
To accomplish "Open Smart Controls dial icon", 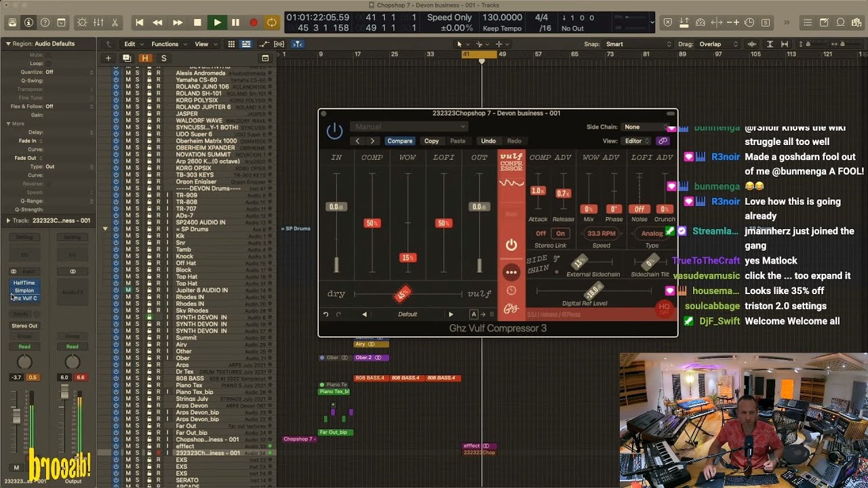I will click(82, 22).
